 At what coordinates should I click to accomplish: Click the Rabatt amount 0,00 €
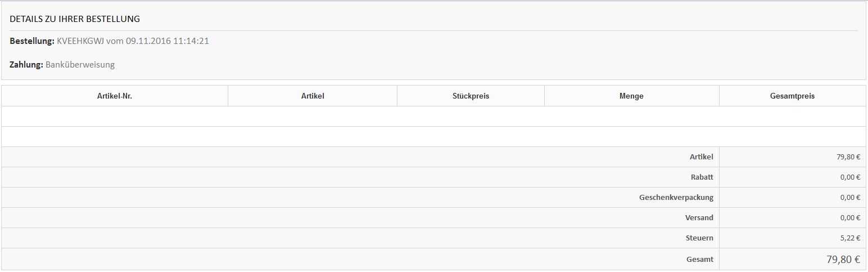[x=850, y=177]
